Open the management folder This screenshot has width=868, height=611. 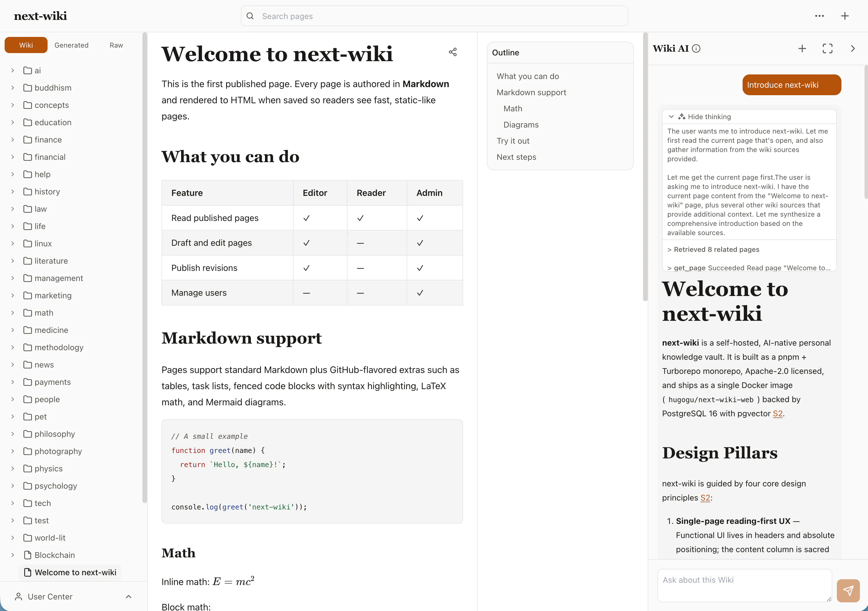(x=59, y=278)
